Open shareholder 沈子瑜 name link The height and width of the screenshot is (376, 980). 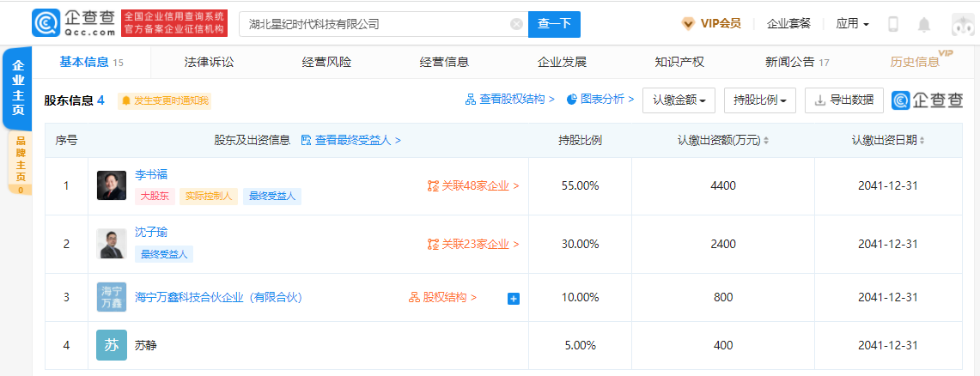tap(151, 233)
